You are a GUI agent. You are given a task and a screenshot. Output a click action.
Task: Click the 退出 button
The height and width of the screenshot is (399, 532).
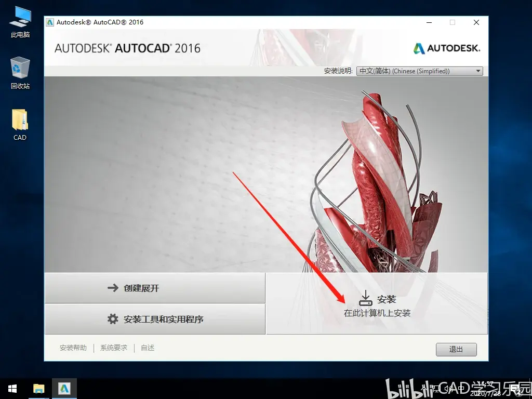tap(456, 350)
